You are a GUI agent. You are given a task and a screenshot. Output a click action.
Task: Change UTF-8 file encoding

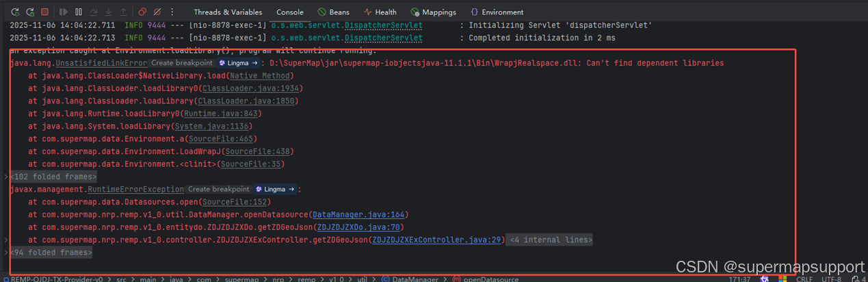tap(832, 279)
